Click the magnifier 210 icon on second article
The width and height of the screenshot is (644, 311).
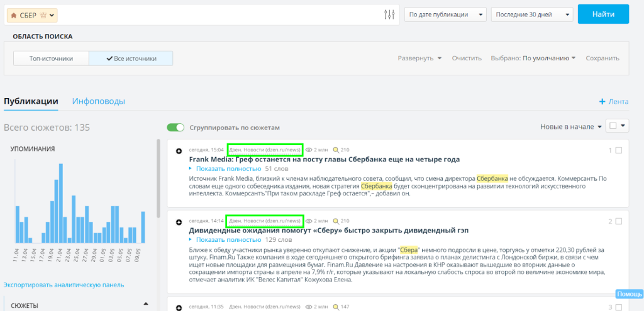[336, 221]
